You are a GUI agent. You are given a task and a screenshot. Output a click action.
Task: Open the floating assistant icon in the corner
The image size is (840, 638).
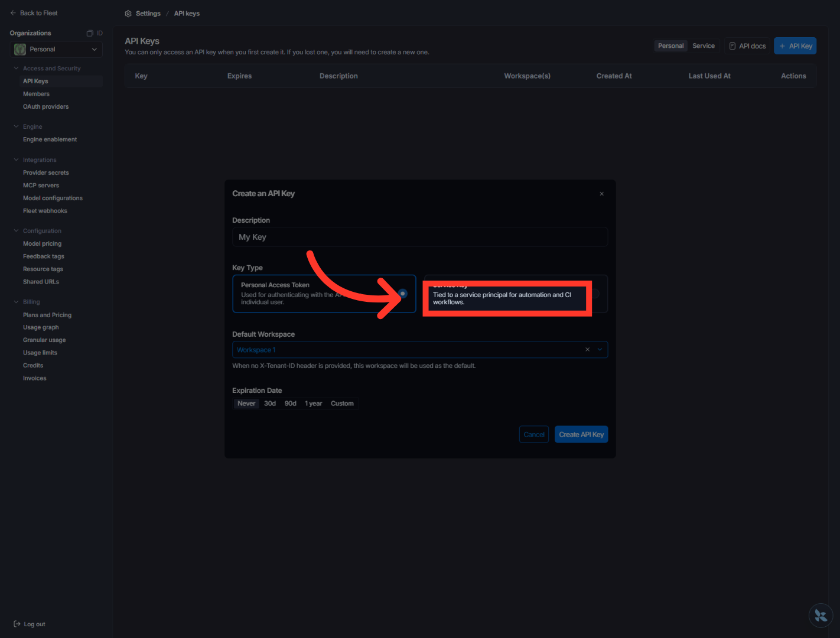[x=821, y=616]
